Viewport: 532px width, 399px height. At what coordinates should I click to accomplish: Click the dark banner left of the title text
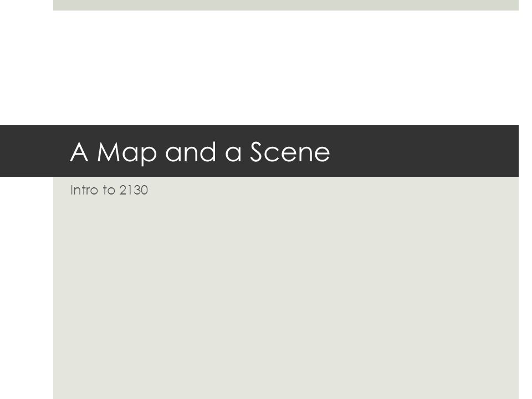tap(34, 151)
